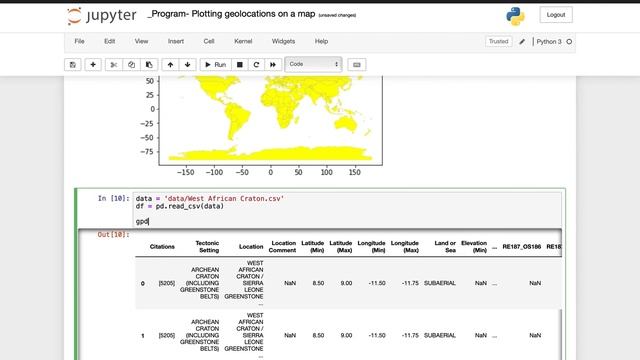The height and width of the screenshot is (360, 640).
Task: Click the Jupyter logo
Action: tap(102, 16)
